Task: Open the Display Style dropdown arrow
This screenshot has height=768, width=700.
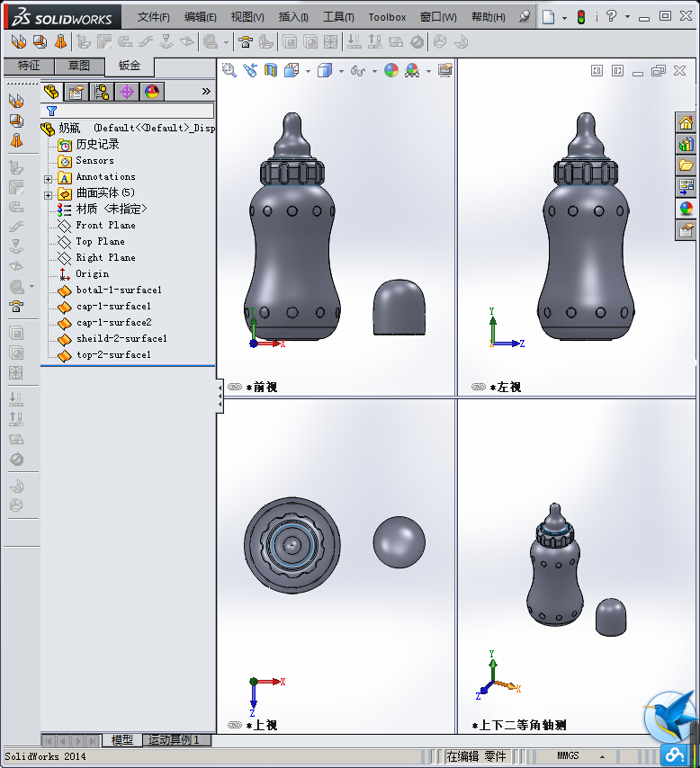Action: pos(341,72)
